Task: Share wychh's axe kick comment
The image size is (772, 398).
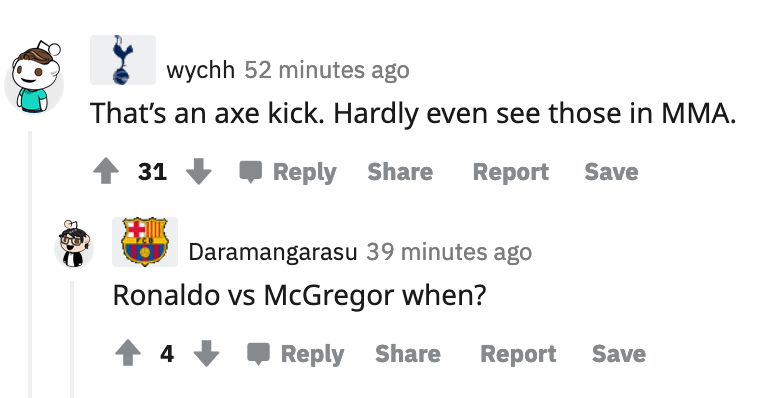Action: (400, 172)
